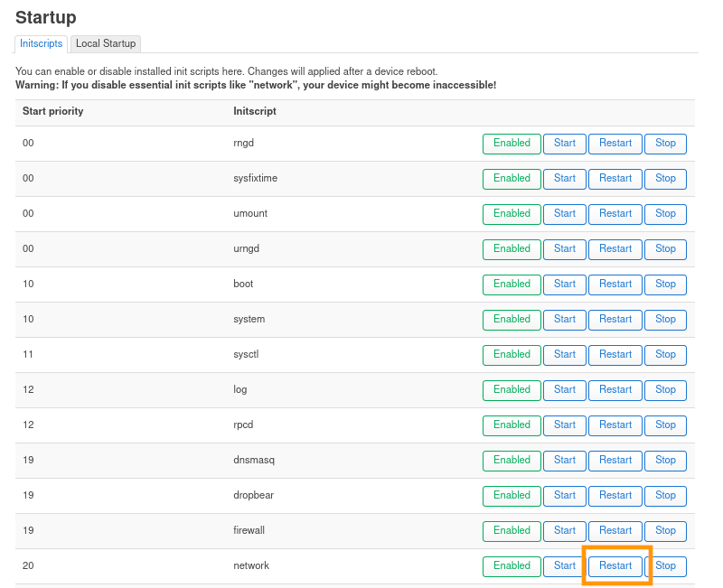Start the dropbear service
Viewport: 723px width, 588px height.
[565, 496]
